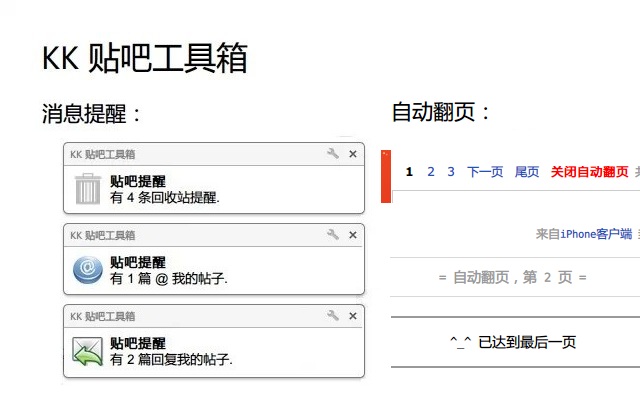Click '^_^ 已达到最后一页' message
This screenshot has width=640, height=400.
point(513,342)
